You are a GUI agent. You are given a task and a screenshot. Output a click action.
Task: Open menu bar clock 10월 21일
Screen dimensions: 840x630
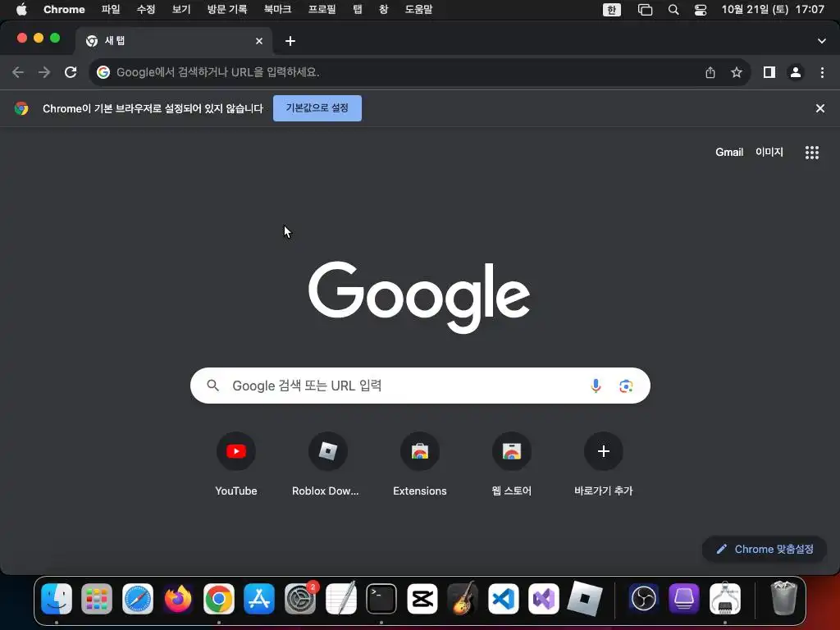[x=773, y=9]
